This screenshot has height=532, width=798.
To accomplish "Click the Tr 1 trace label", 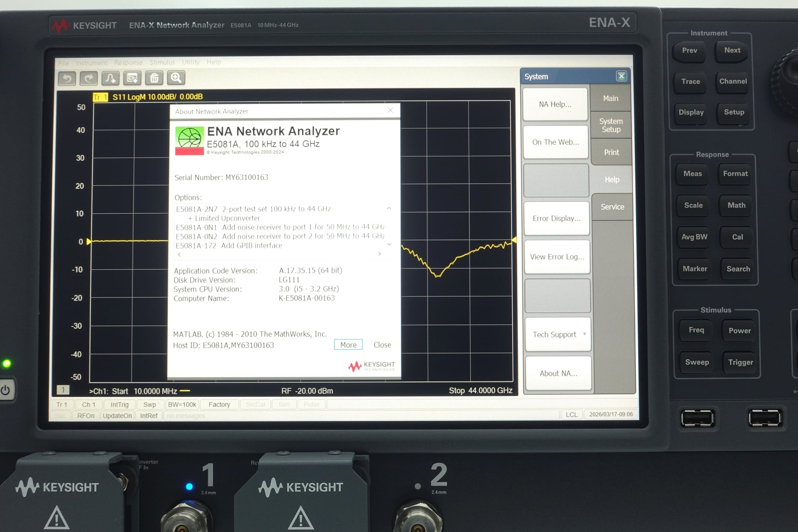I will click(x=100, y=97).
